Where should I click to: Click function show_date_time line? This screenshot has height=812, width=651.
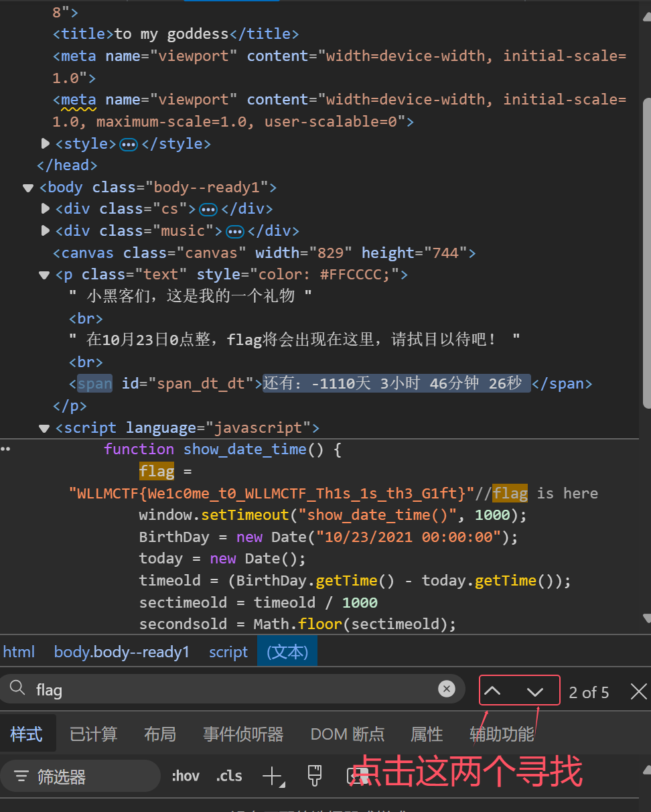tap(222, 449)
